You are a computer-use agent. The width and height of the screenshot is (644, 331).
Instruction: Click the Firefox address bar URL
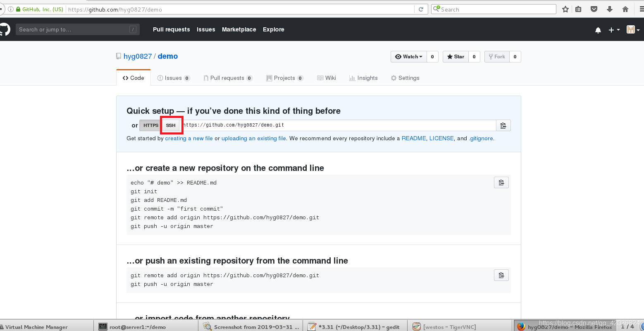pos(240,9)
